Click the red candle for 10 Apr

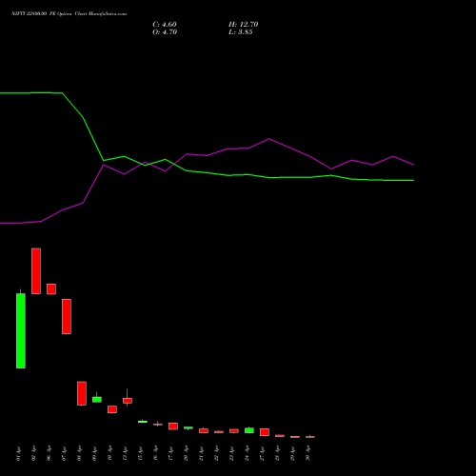click(112, 409)
